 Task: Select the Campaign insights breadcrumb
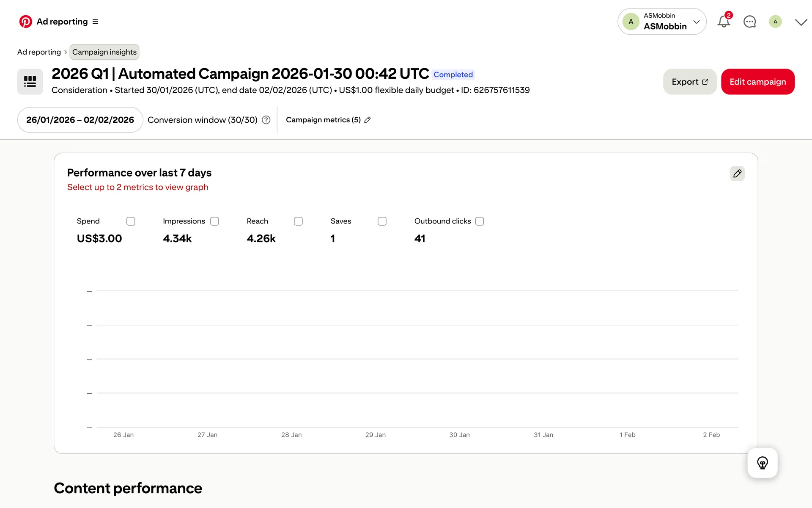coord(104,52)
